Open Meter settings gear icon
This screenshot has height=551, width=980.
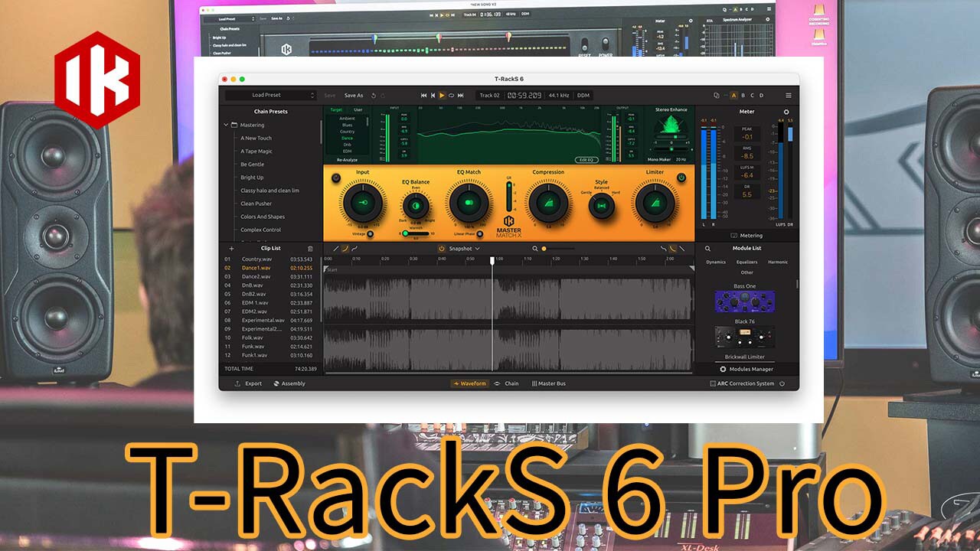point(786,112)
